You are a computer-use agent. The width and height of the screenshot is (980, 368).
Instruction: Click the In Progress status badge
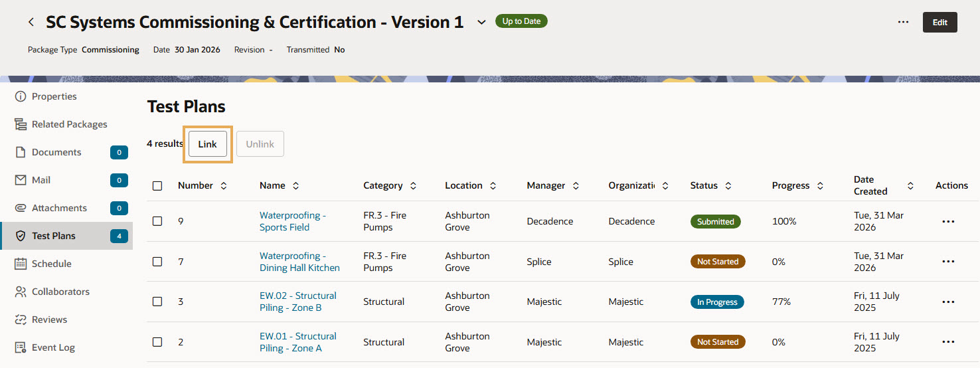click(717, 302)
